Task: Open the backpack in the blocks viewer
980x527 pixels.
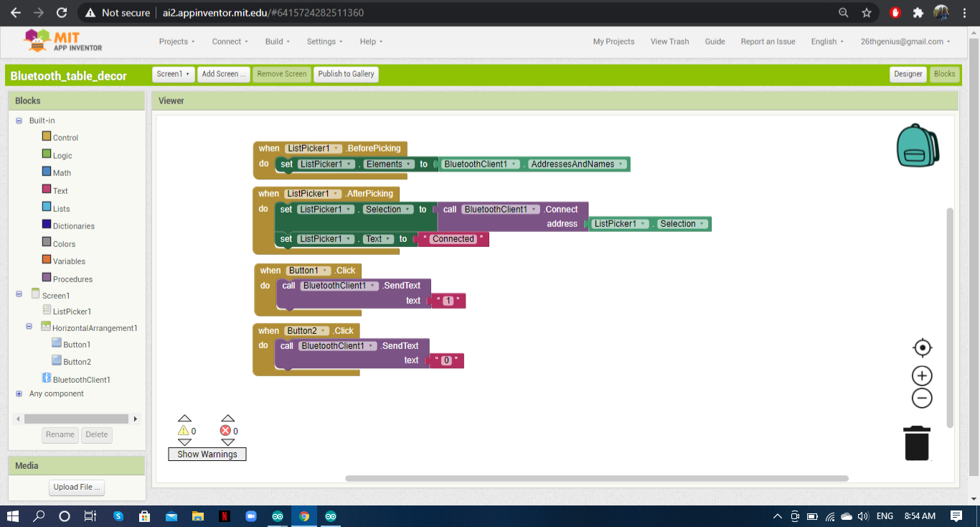Action: [918, 145]
